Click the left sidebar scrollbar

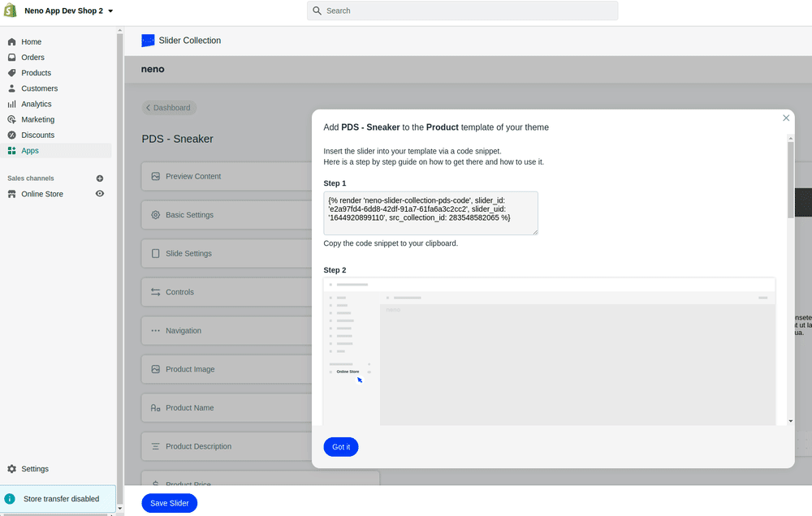pyautogui.click(x=120, y=269)
